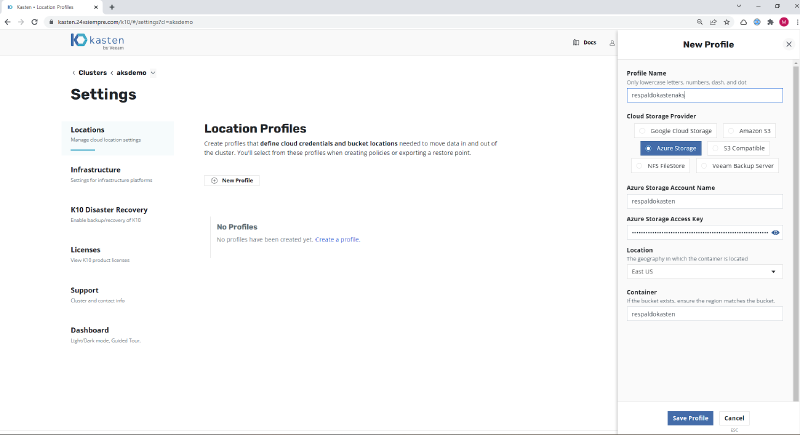Select Azure Storage provider
This screenshot has width=800, height=435.
click(x=671, y=148)
